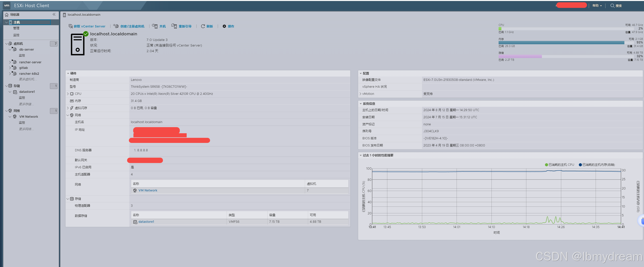Open datastore1 link in datastores table
644x267 pixels.
tap(146, 222)
